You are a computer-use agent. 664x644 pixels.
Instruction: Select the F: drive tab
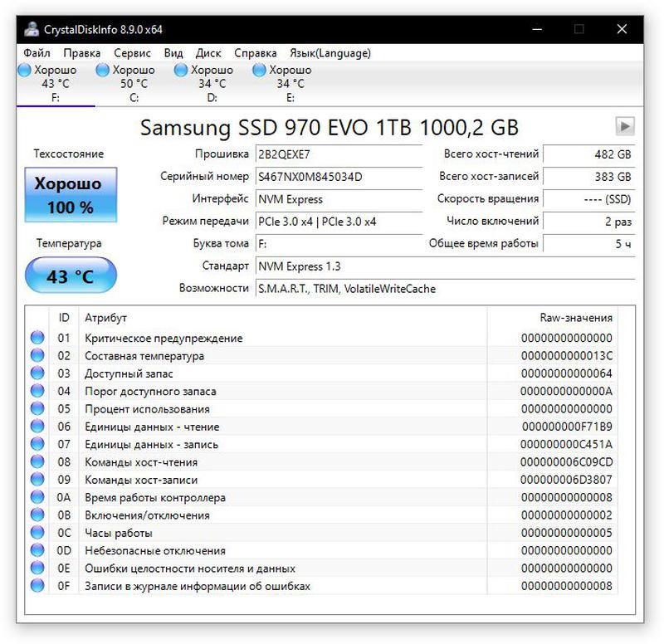[x=55, y=84]
